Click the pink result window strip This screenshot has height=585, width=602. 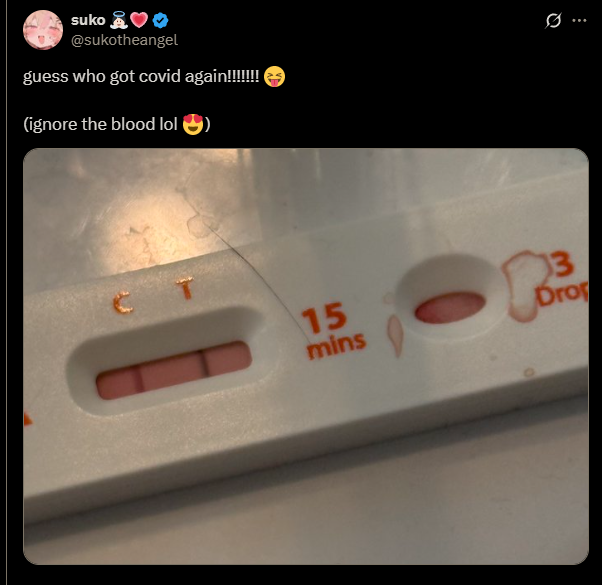coord(174,370)
